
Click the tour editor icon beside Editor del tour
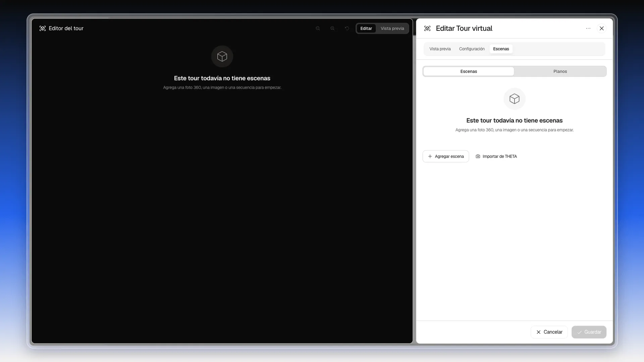pyautogui.click(x=43, y=28)
